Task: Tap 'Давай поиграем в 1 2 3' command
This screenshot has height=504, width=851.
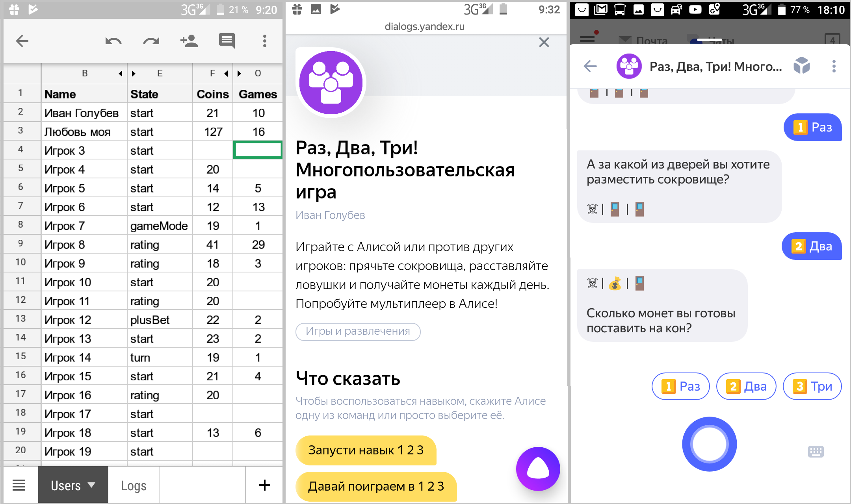Action: [x=376, y=486]
